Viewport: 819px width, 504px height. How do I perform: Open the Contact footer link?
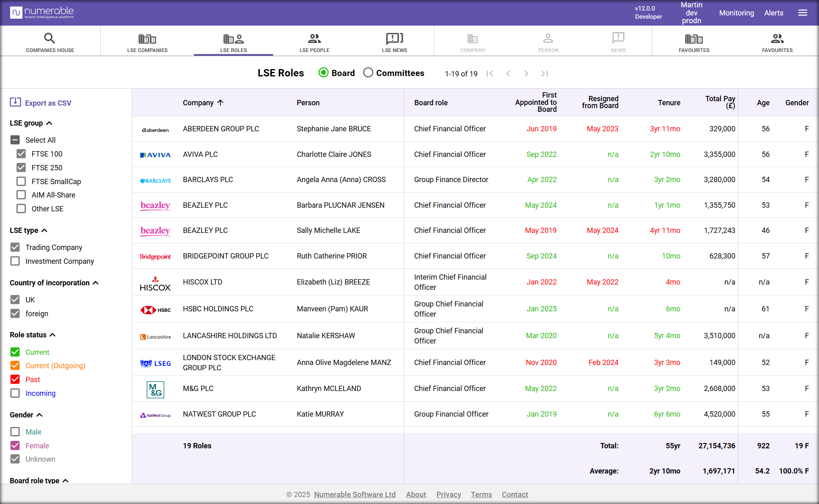click(x=515, y=495)
